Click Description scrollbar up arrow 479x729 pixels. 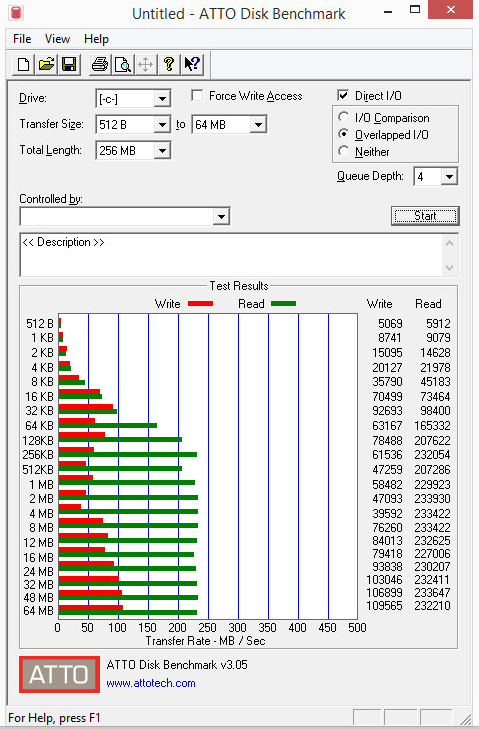click(449, 243)
